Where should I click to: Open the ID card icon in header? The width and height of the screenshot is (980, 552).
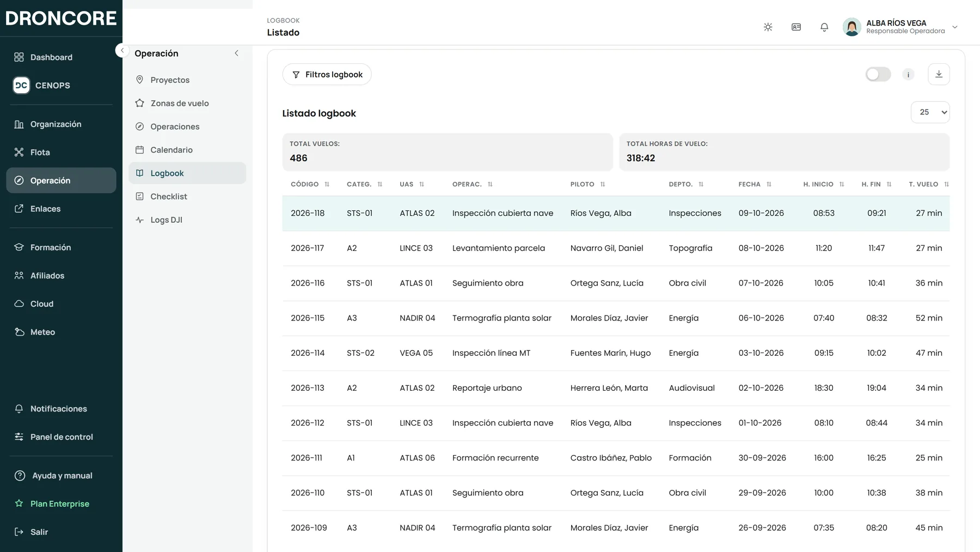[x=796, y=27]
